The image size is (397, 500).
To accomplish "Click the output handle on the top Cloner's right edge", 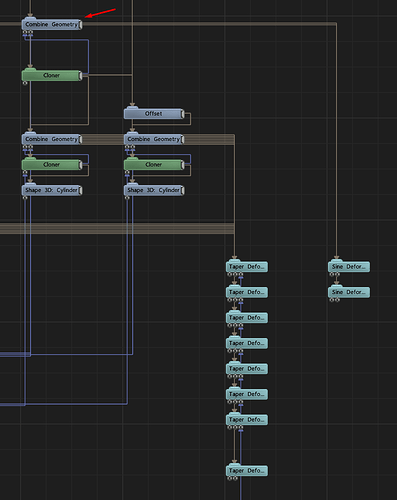I will pos(80,76).
